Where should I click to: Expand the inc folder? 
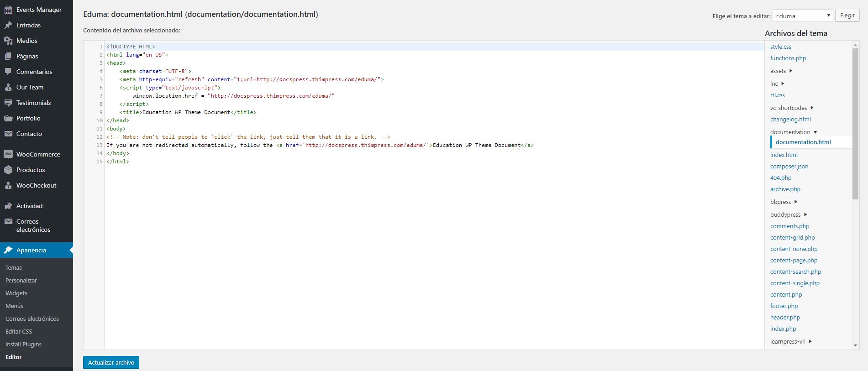[777, 84]
